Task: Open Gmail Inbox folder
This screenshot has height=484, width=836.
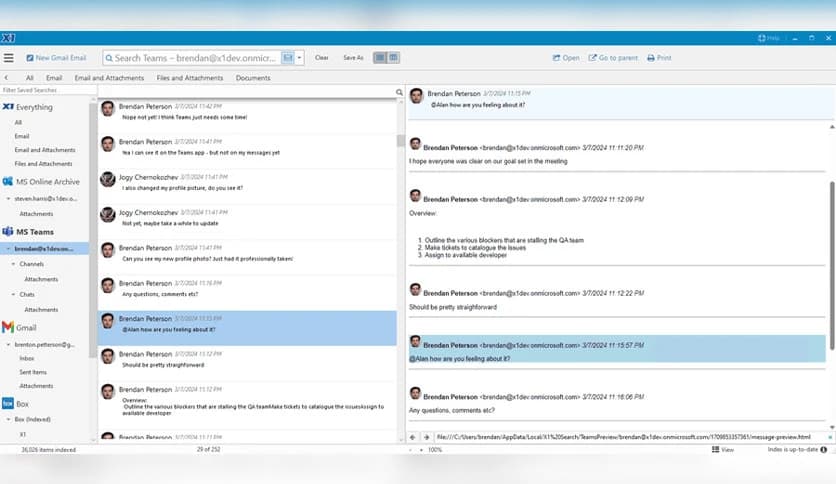Action: [27, 358]
